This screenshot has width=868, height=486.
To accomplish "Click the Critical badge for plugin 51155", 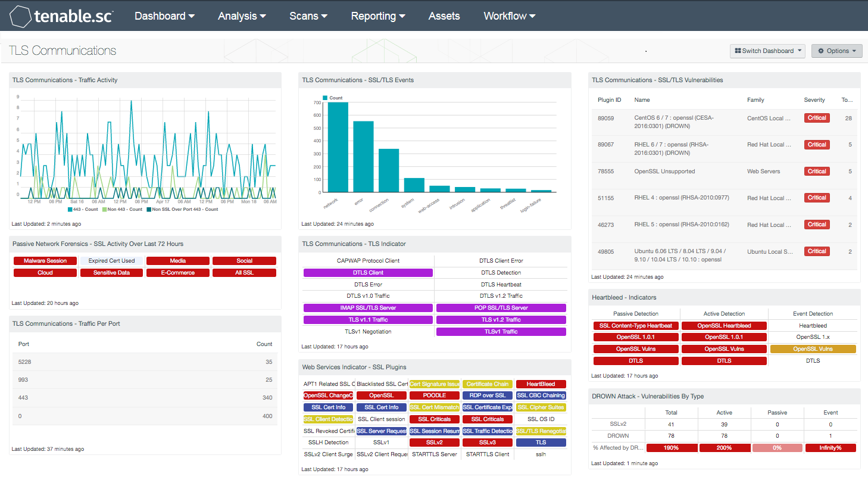I will [x=817, y=198].
